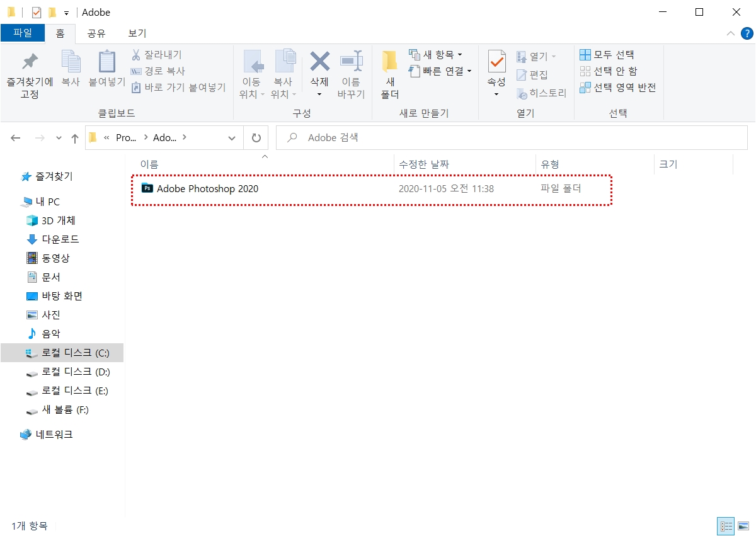Select 네트워크 in the navigation pane
Viewport: 756px width, 536px height.
[47, 435]
